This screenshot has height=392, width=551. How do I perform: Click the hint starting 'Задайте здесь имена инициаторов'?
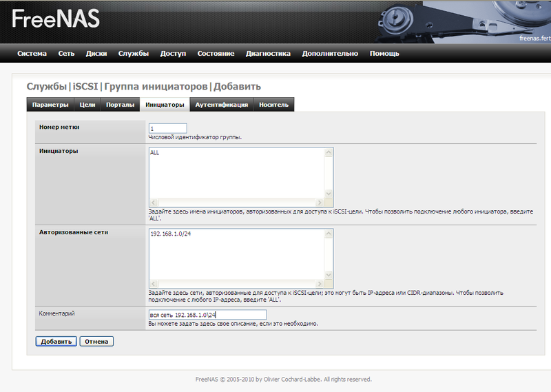click(x=340, y=215)
